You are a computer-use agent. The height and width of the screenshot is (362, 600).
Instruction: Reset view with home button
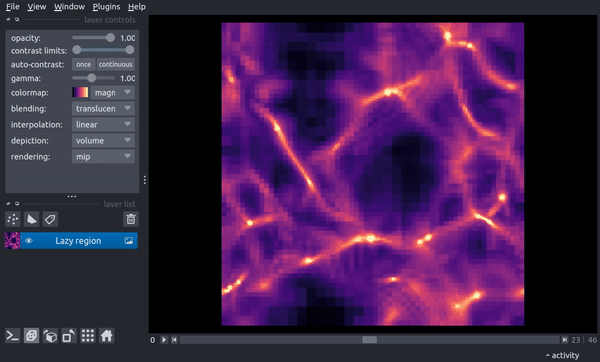pyautogui.click(x=106, y=336)
